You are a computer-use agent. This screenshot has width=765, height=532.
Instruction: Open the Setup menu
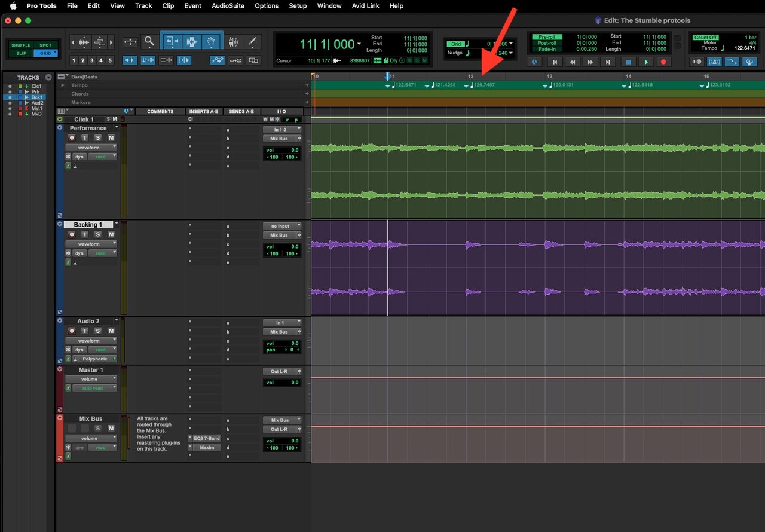pyautogui.click(x=298, y=5)
